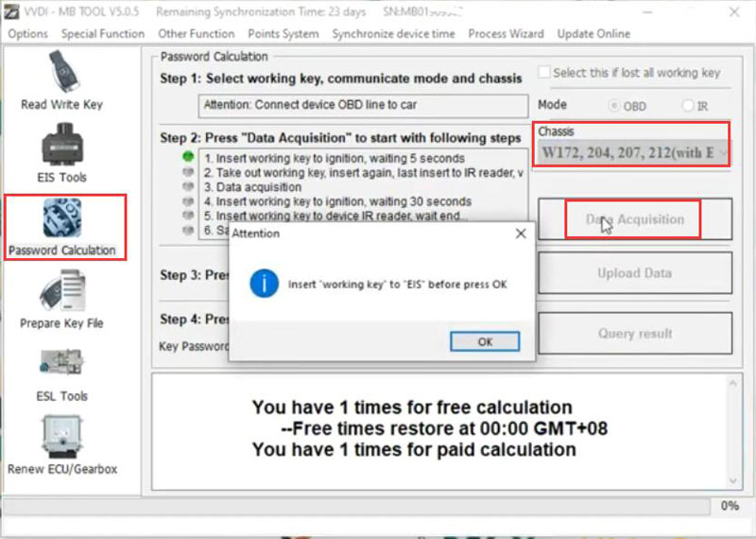This screenshot has height=539, width=756.
Task: Click 'You have 1 times for free calculation' text
Action: coord(412,408)
